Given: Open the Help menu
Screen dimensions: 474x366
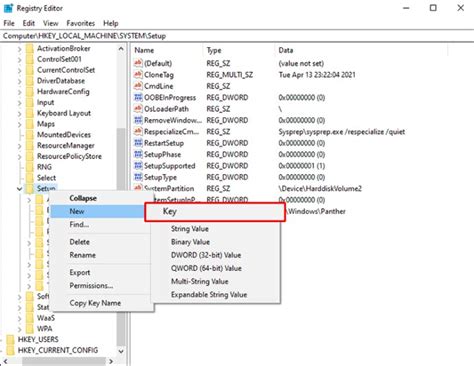Looking at the screenshot, I should (x=111, y=23).
